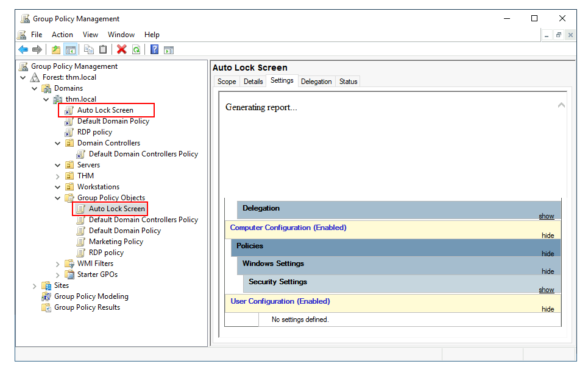Screen dimensions: 588x367
Task: Switch to the Scope tab
Action: [227, 82]
